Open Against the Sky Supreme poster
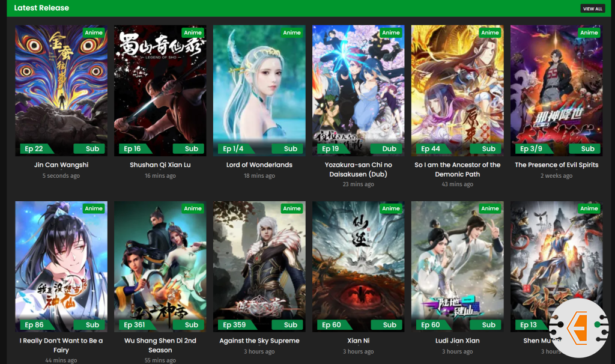 click(259, 267)
